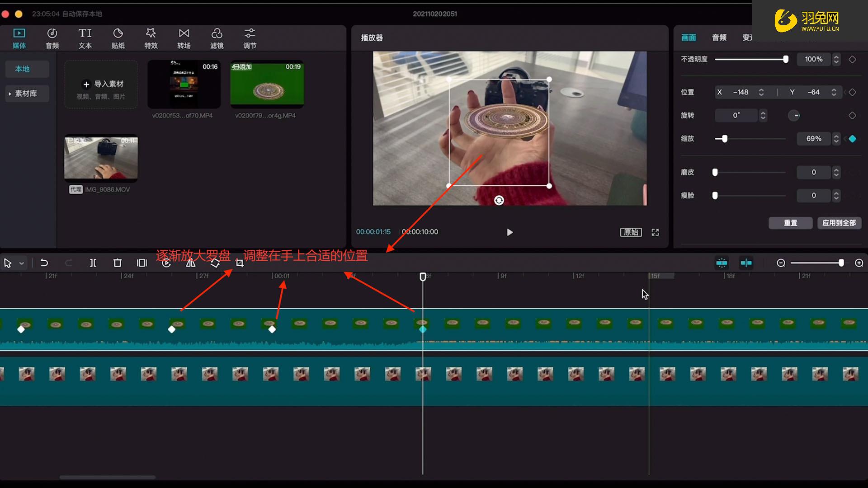This screenshot has width=868, height=488.
Task: Click the delete trash icon
Action: tap(117, 263)
